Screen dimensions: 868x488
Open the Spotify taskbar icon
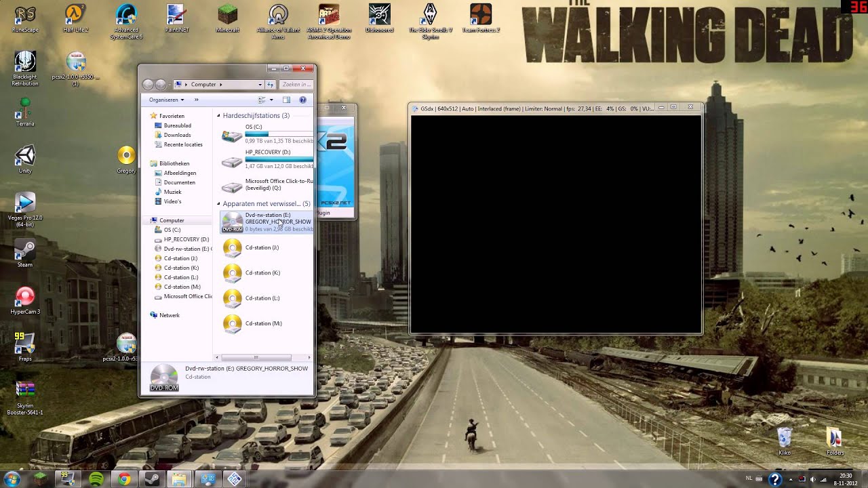pos(96,479)
